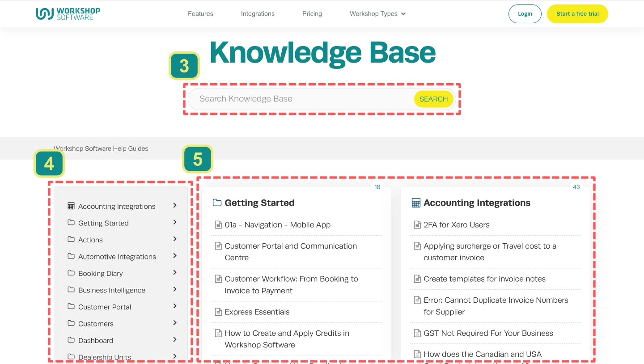Click the Login button
The width and height of the screenshot is (644, 364).
(525, 14)
